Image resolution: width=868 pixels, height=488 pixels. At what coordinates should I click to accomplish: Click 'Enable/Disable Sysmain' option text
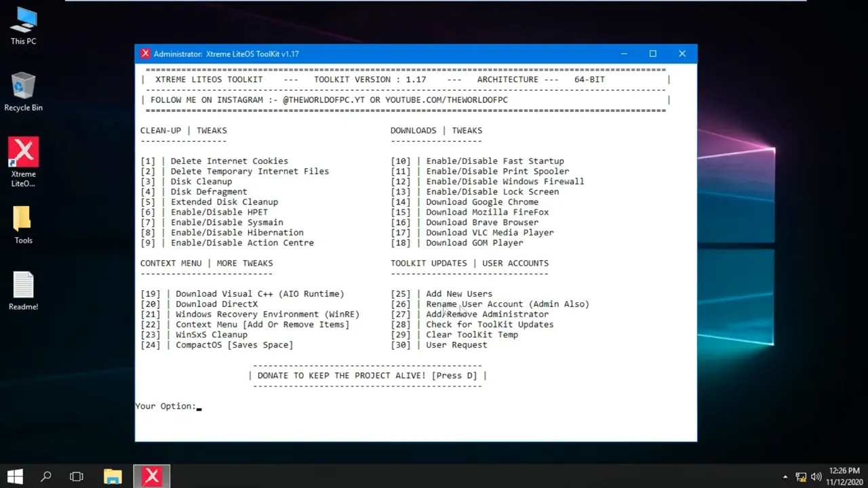click(227, 222)
